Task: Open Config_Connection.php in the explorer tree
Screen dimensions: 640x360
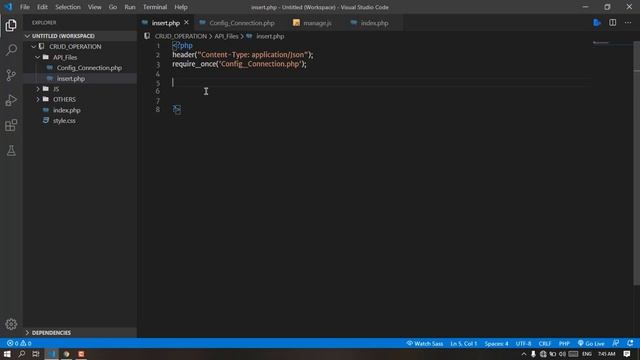Action: [80, 68]
